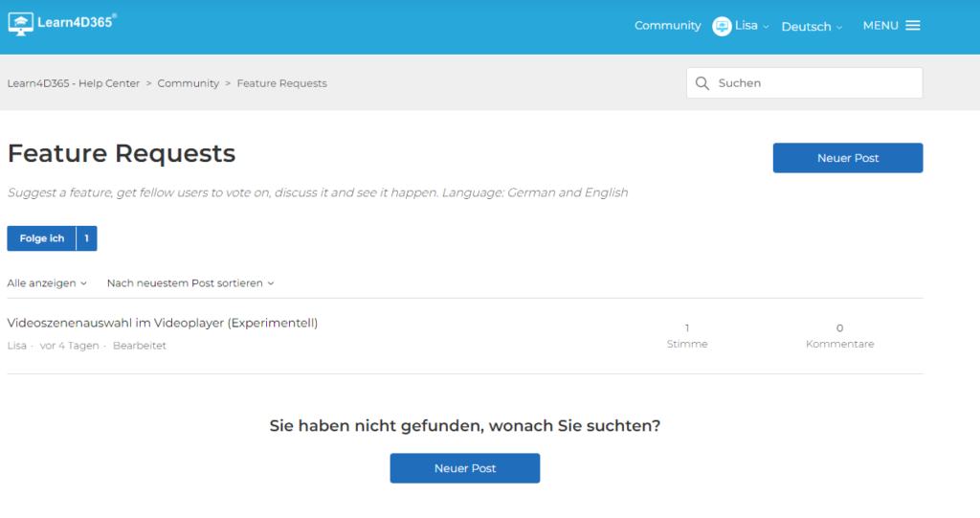
Task: Click the search magnifier icon
Action: click(x=702, y=83)
